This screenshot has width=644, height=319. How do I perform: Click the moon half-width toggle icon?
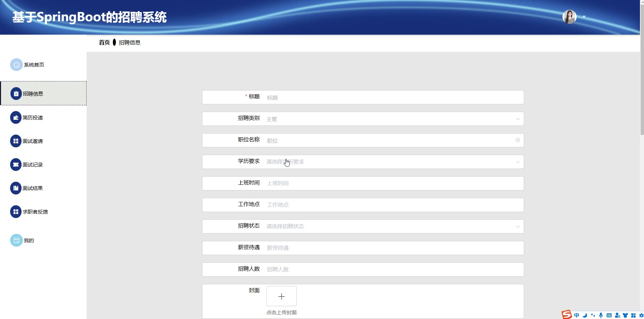coord(585,315)
